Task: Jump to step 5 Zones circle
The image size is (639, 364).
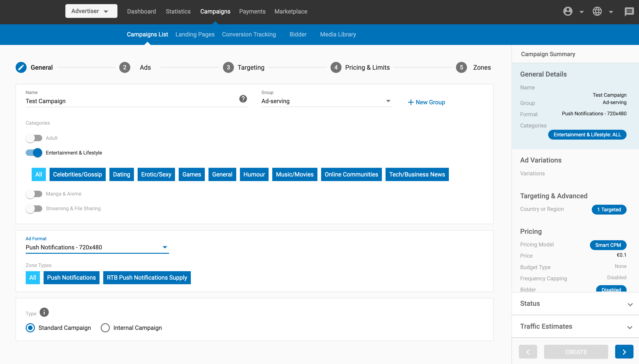Action: (x=461, y=67)
